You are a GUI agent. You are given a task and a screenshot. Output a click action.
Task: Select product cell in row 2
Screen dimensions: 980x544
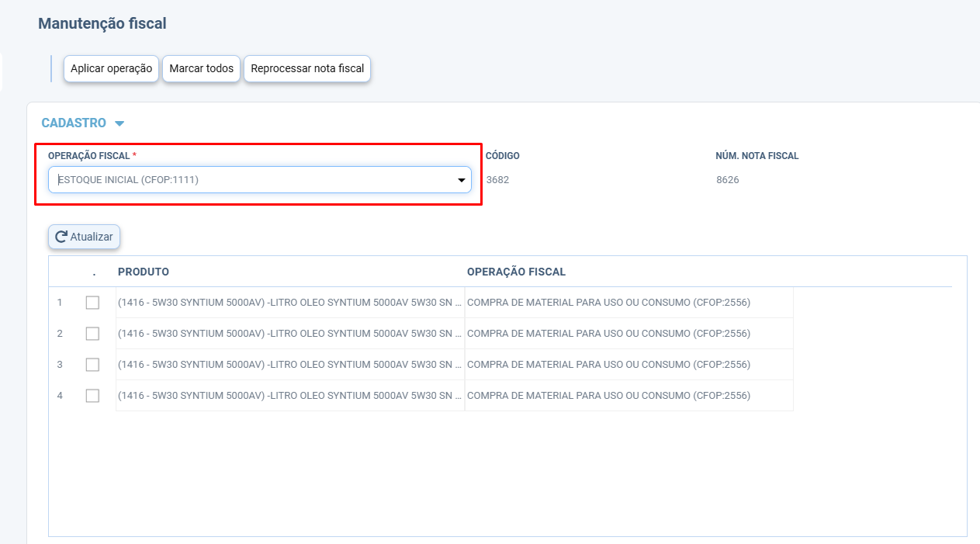coord(290,334)
